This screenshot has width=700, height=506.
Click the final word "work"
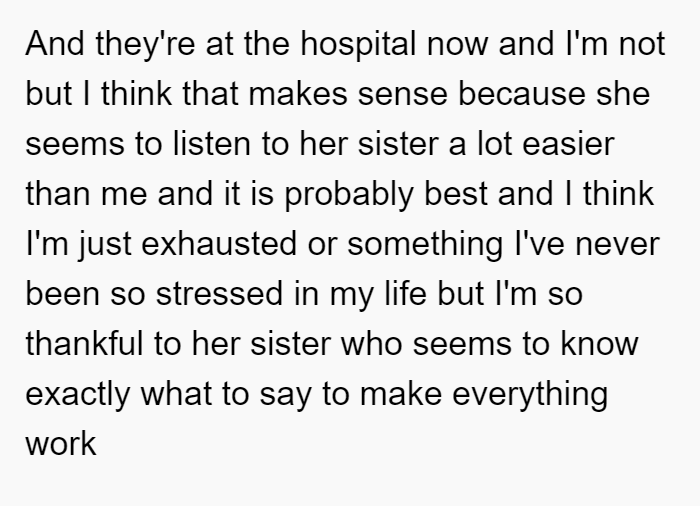tap(61, 443)
